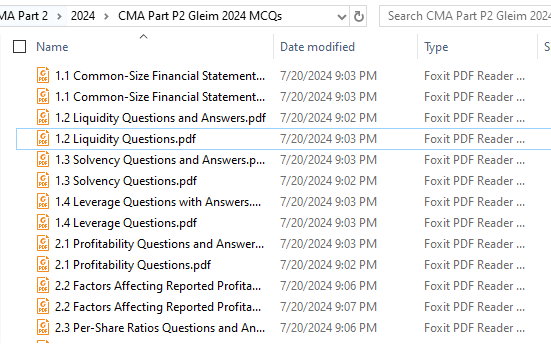Refresh the current folder view
Image resolution: width=551 pixels, height=363 pixels.
358,16
